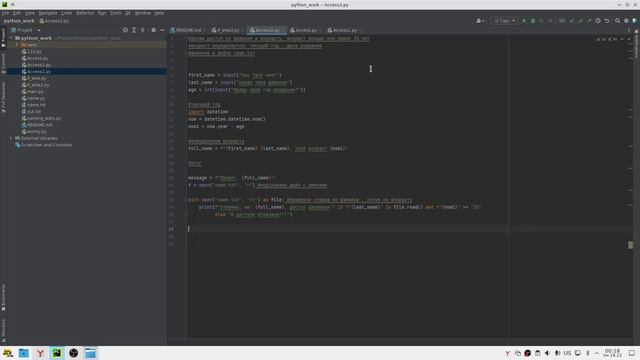This screenshot has height=360, width=640.
Task: Click OBS Studio taskbar icon
Action: pos(73,353)
